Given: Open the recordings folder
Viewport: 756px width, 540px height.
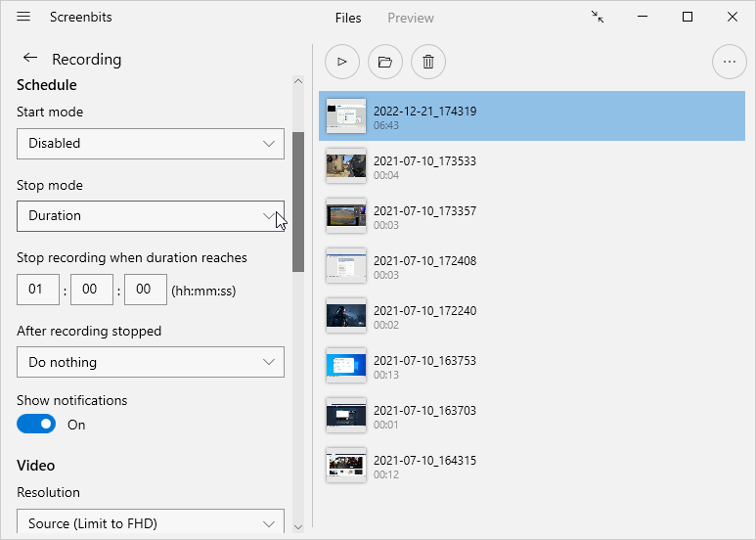Looking at the screenshot, I should point(384,62).
